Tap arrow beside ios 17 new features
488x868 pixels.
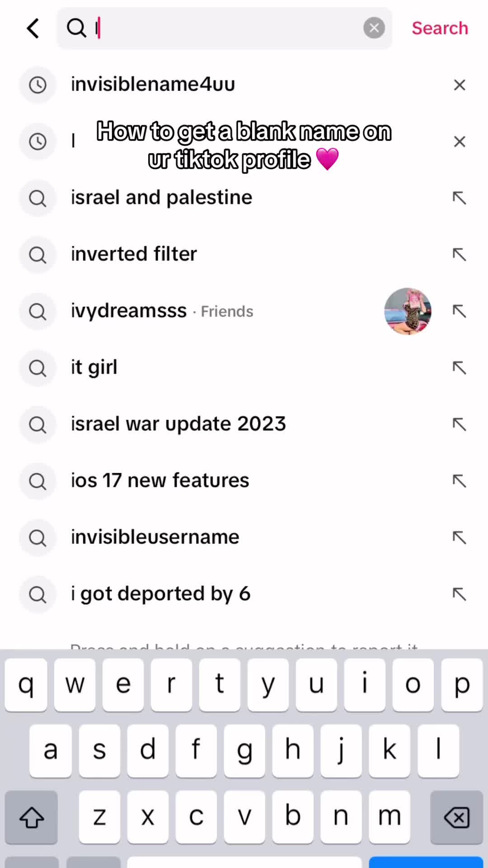point(460,481)
